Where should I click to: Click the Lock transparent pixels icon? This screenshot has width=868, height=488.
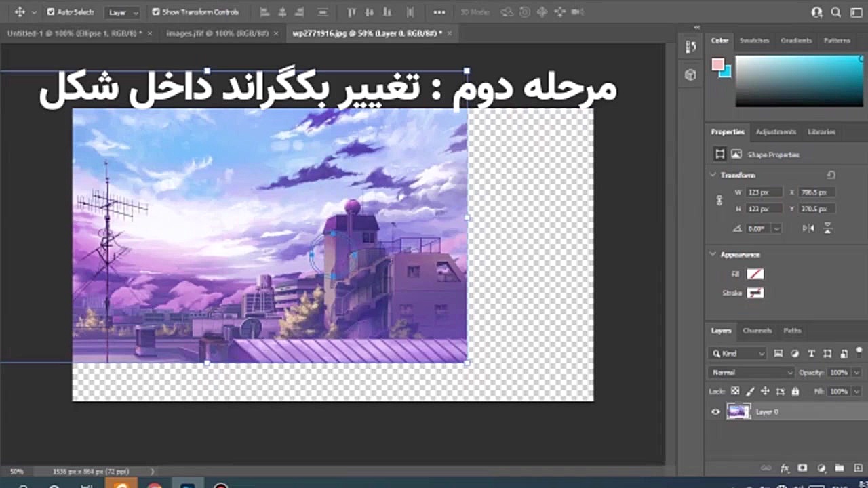tap(735, 391)
